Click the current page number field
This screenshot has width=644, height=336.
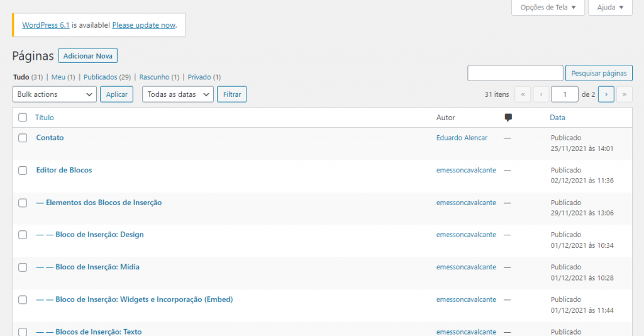tap(565, 94)
